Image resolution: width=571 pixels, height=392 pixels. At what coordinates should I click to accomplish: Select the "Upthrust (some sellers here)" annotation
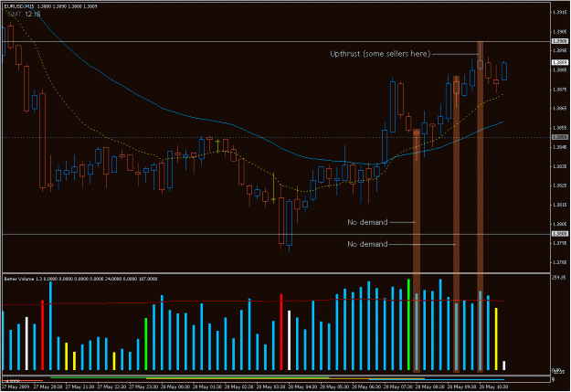[x=380, y=54]
